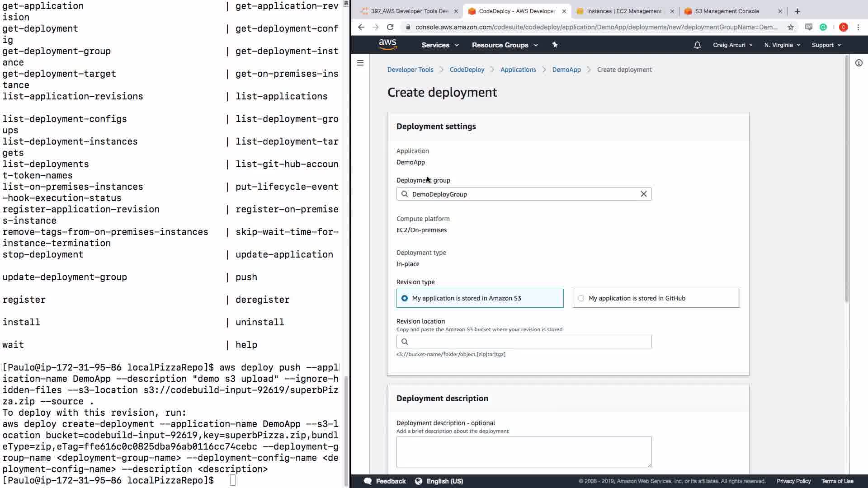This screenshot has width=868, height=488.
Task: Open the N. Virginia region selector
Action: tap(782, 45)
